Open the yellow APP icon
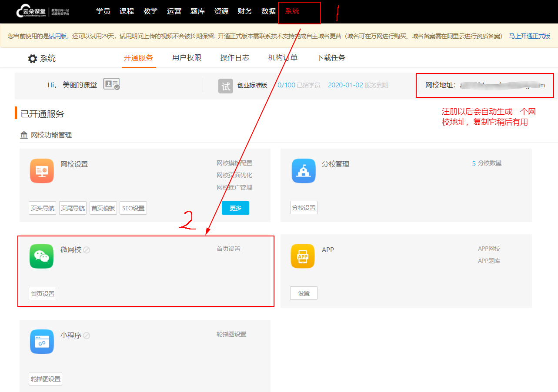Image resolution: width=558 pixels, height=392 pixels. (x=302, y=256)
